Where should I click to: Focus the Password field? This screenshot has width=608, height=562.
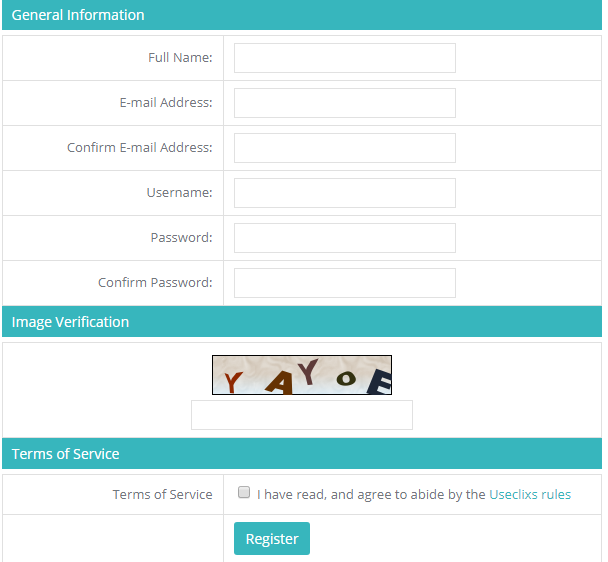tap(344, 238)
